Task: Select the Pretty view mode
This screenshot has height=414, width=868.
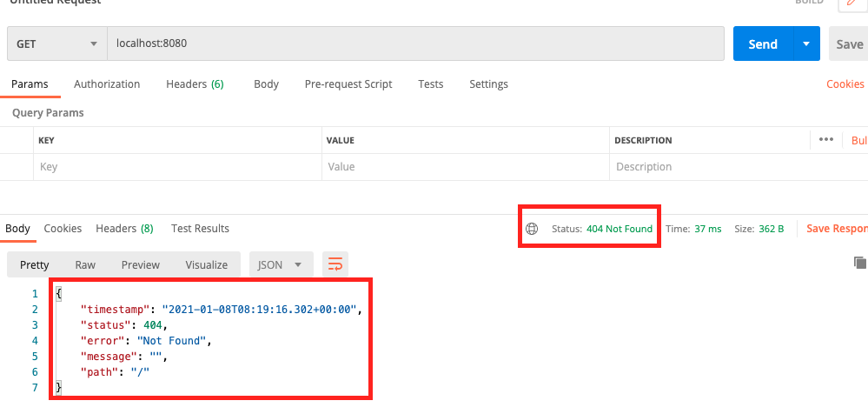Action: tap(35, 265)
